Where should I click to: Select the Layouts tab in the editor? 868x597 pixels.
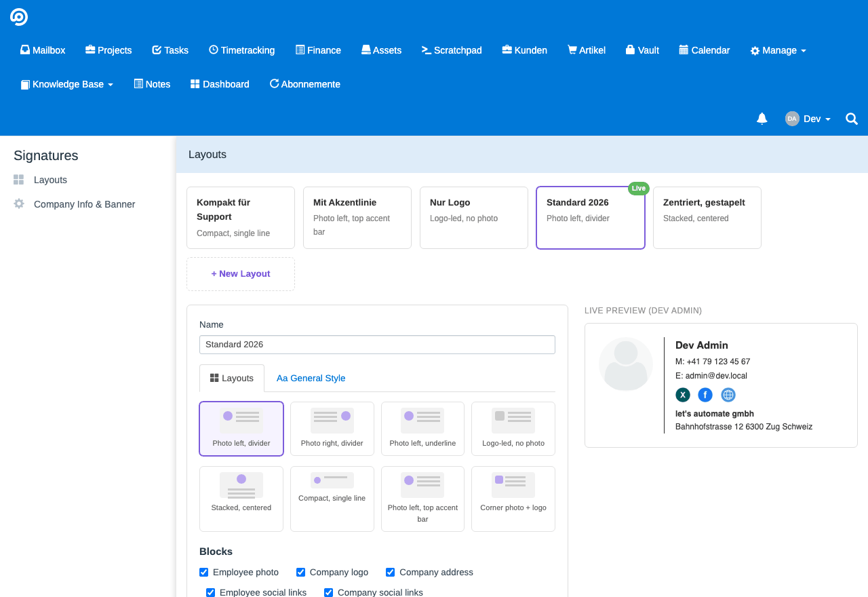coord(232,378)
